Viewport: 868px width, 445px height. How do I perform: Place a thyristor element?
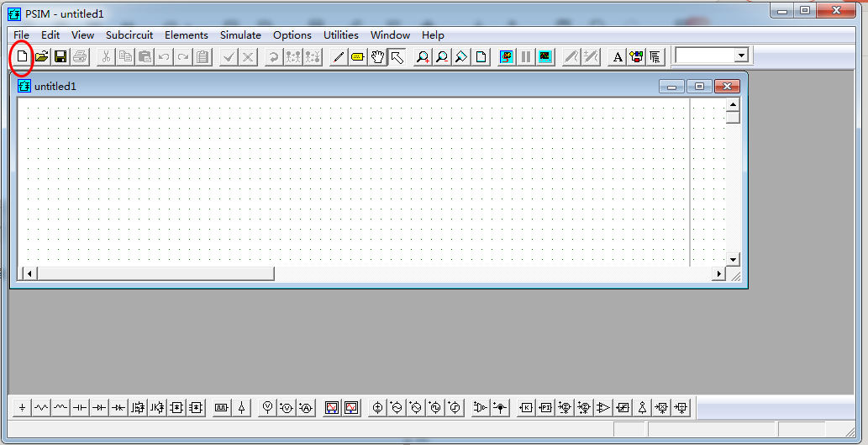(118, 408)
